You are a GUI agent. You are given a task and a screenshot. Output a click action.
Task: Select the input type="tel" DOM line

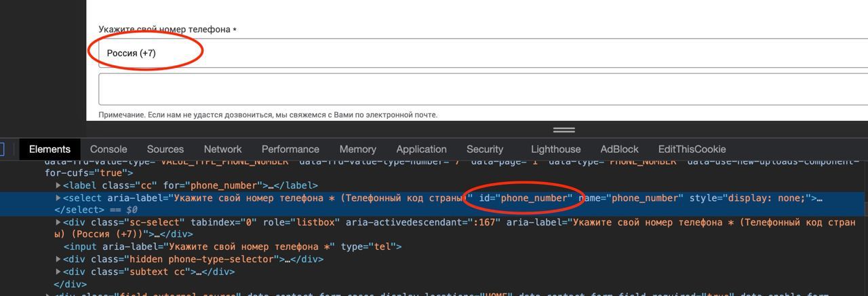pyautogui.click(x=233, y=246)
